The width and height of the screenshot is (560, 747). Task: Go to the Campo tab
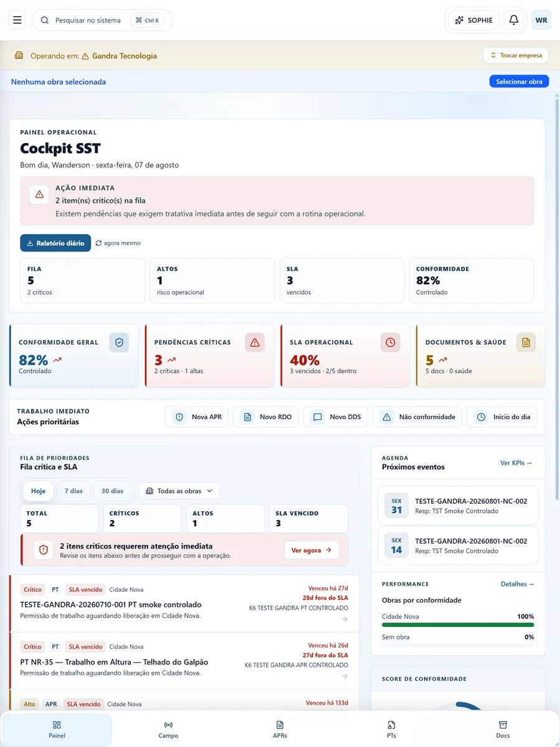[x=168, y=730]
